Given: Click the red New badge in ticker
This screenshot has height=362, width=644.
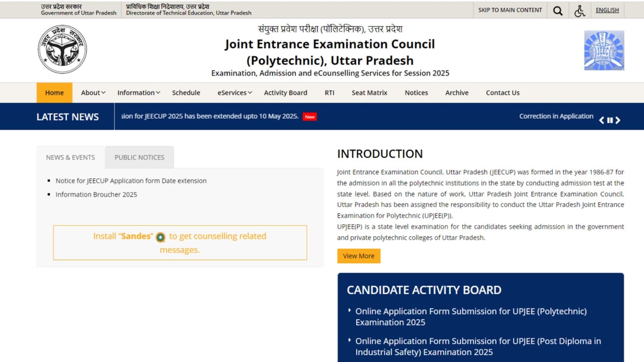Looking at the screenshot, I should point(310,117).
